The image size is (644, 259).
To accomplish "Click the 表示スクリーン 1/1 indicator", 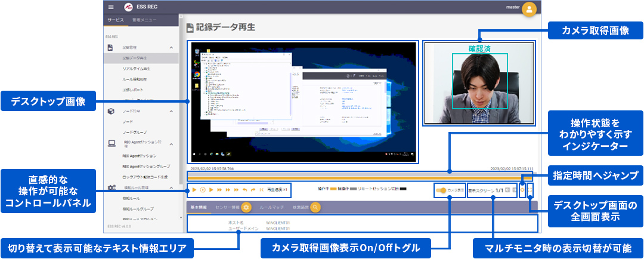I will coord(486,190).
